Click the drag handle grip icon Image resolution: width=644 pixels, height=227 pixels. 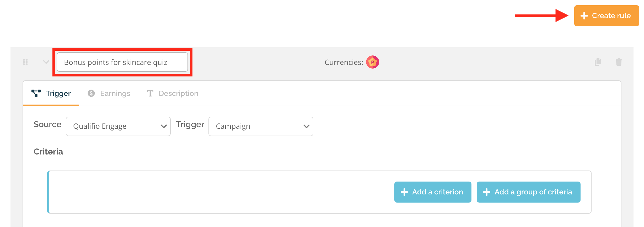click(x=25, y=62)
